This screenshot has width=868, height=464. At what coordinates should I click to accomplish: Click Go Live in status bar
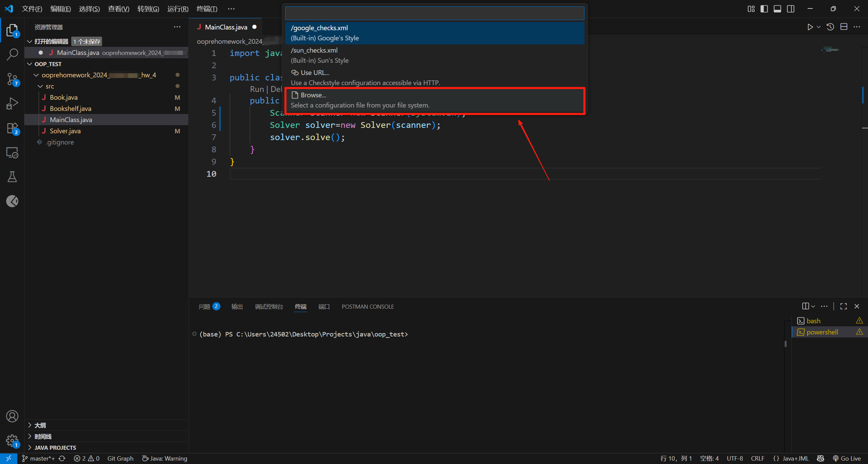click(847, 459)
